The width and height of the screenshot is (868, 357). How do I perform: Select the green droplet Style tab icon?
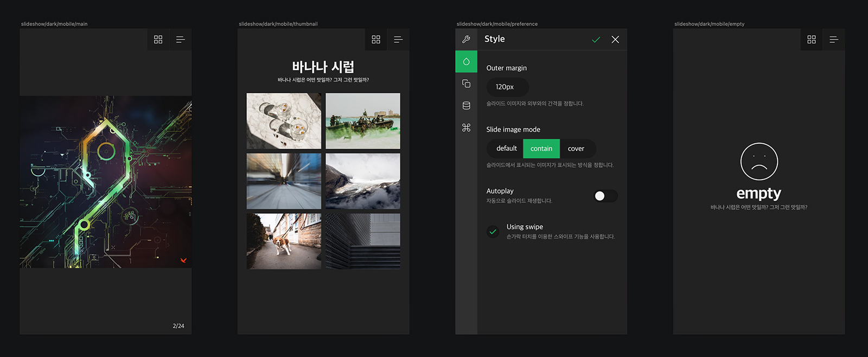click(466, 62)
